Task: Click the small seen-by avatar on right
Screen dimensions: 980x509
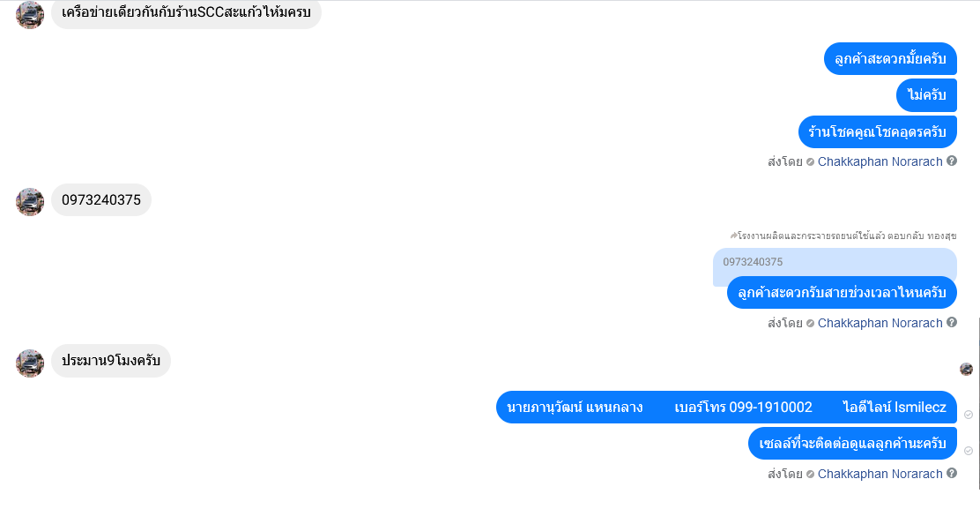Action: point(966,369)
